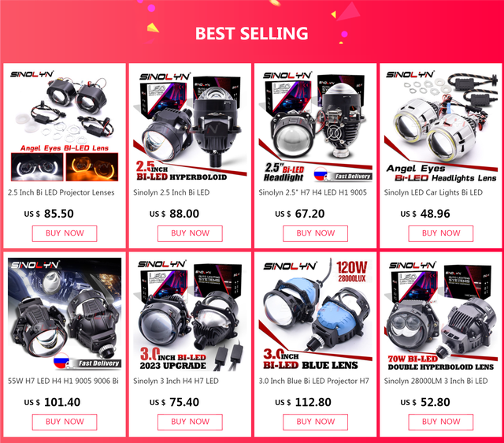Open the 2.5" Bi-LED Headlight Fast Delivery image
This screenshot has width=504, height=443.
tap(315, 126)
